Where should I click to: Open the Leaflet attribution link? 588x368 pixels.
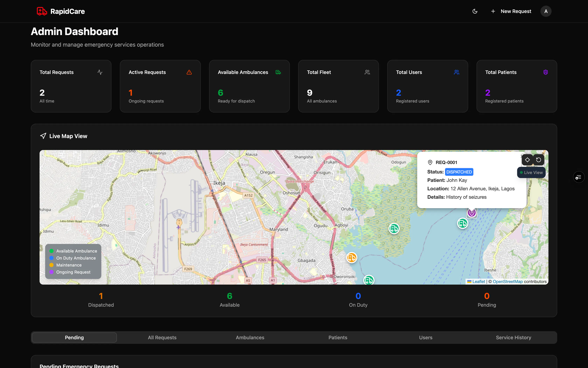click(x=476, y=281)
